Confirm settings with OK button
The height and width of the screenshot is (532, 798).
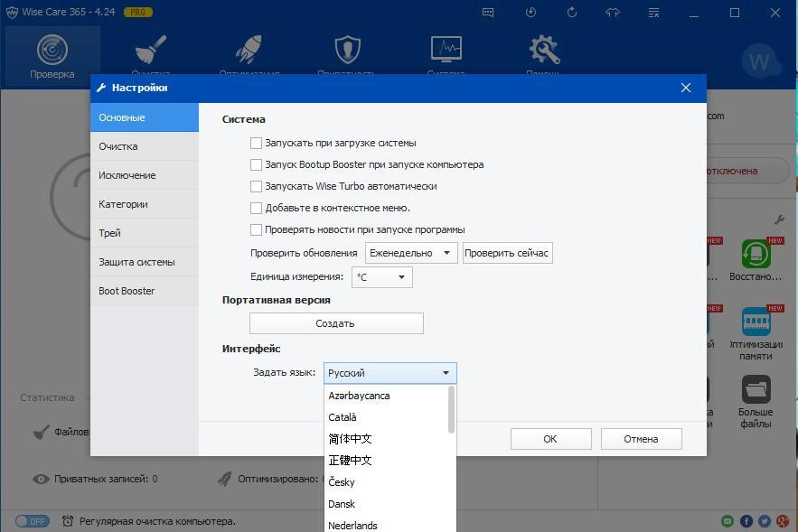[550, 439]
